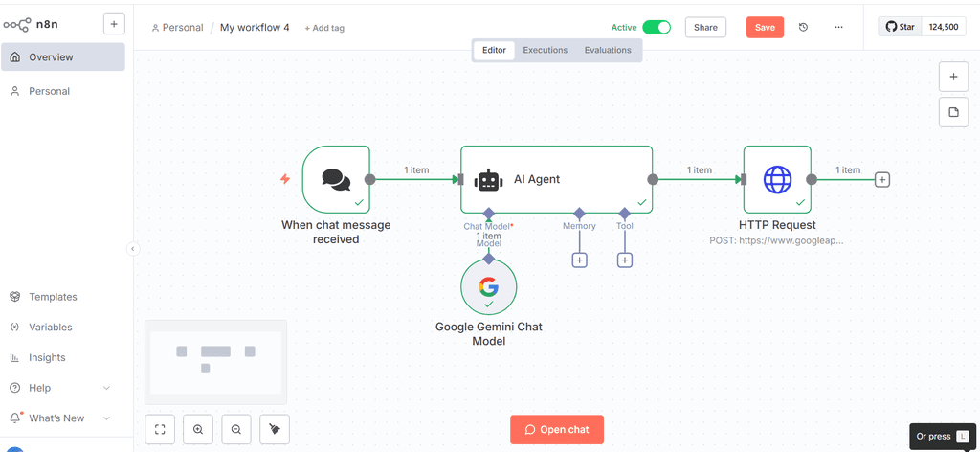
Task: Click the Help question mark icon
Action: coord(15,388)
